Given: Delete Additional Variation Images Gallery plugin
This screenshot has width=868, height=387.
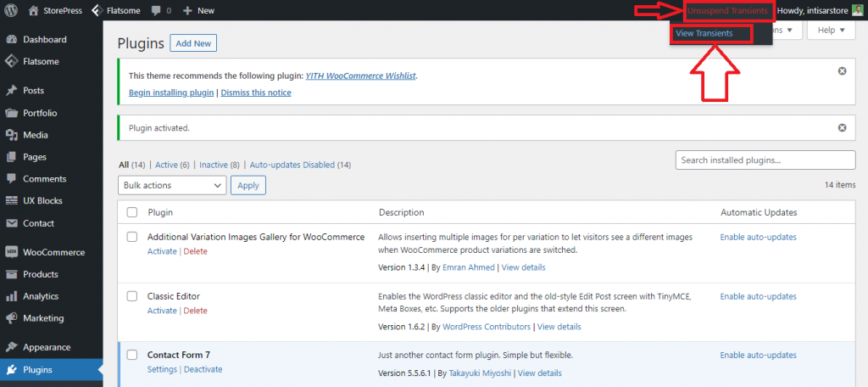Looking at the screenshot, I should coord(196,251).
